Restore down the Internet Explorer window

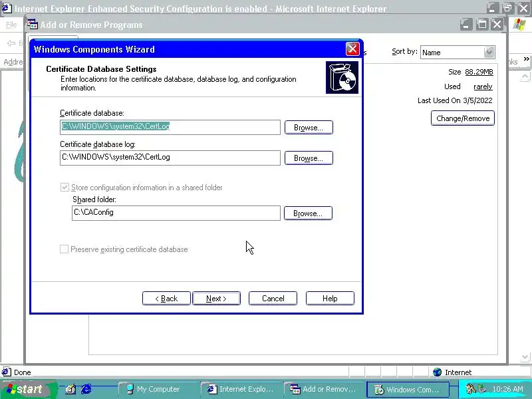[x=508, y=8]
